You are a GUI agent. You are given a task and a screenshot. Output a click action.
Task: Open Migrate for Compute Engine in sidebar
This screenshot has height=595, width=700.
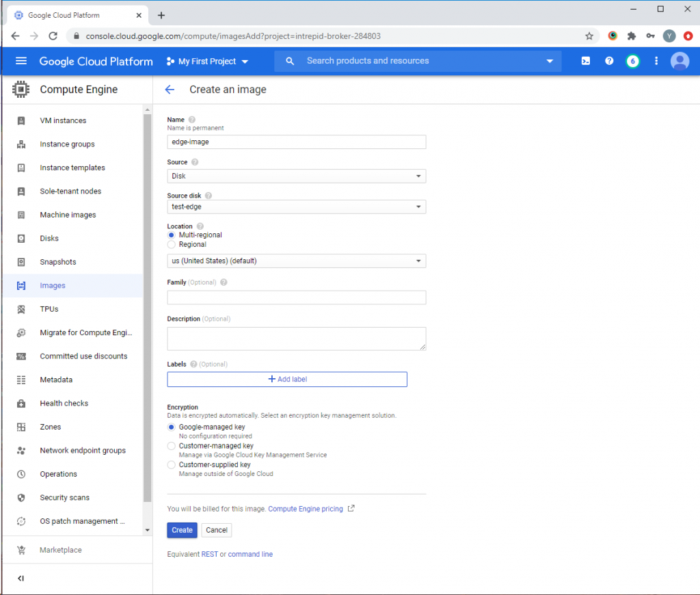point(85,333)
